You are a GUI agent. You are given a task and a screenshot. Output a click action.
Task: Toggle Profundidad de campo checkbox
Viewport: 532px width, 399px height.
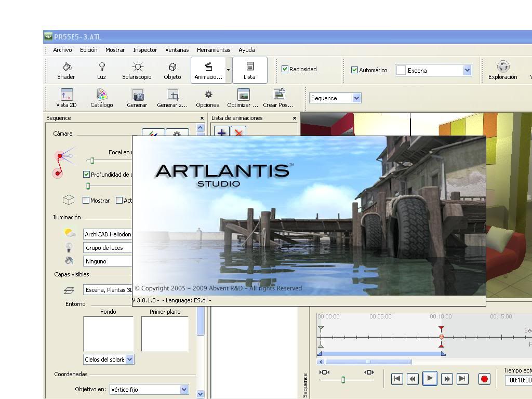tap(86, 175)
